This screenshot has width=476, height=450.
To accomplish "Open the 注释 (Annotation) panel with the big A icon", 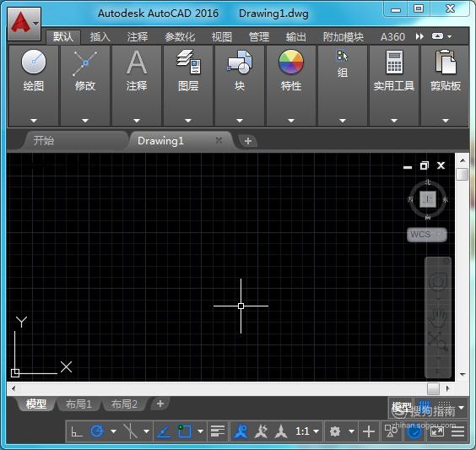I will click(x=137, y=85).
